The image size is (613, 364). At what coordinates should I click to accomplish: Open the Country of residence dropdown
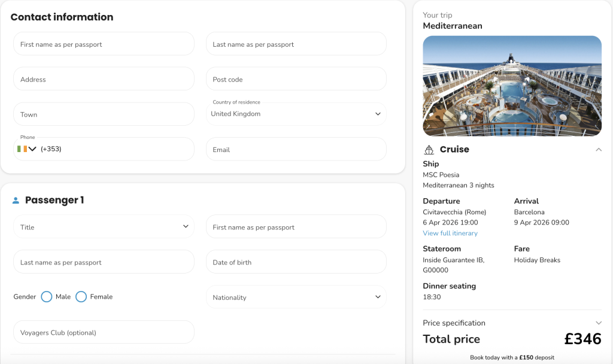coord(296,114)
